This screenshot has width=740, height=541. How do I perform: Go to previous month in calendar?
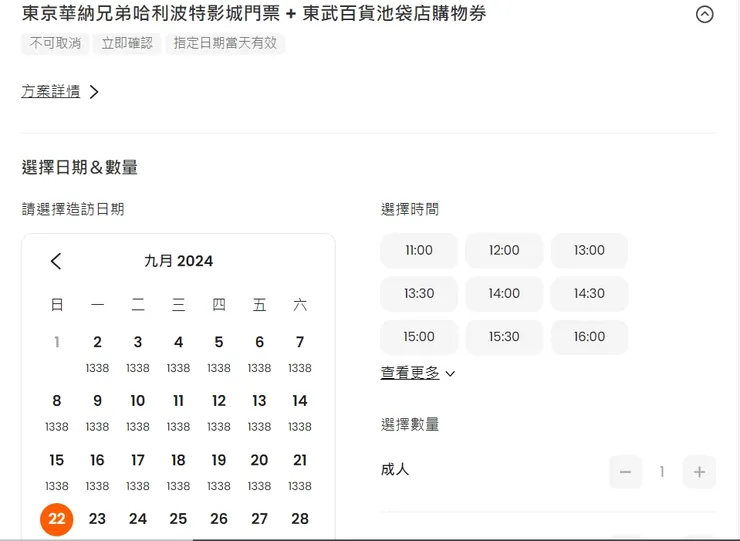56,261
